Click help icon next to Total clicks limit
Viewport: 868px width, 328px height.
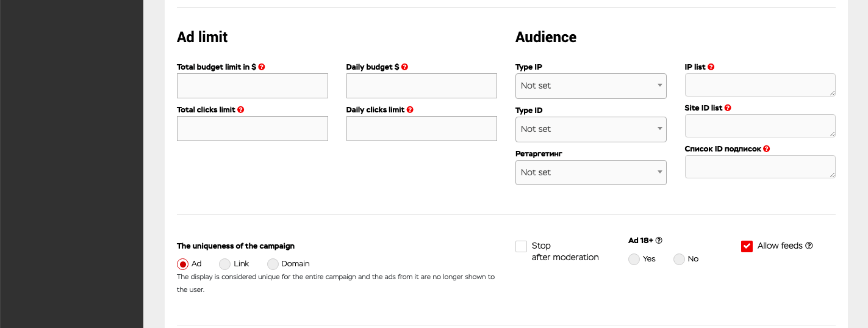point(241,110)
